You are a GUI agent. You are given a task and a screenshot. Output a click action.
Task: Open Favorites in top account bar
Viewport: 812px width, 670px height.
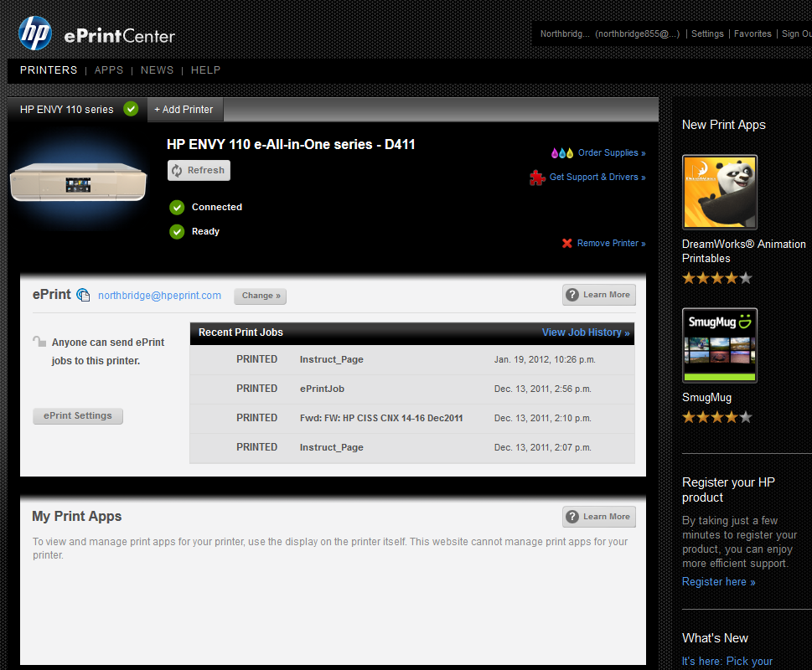pyautogui.click(x=753, y=33)
